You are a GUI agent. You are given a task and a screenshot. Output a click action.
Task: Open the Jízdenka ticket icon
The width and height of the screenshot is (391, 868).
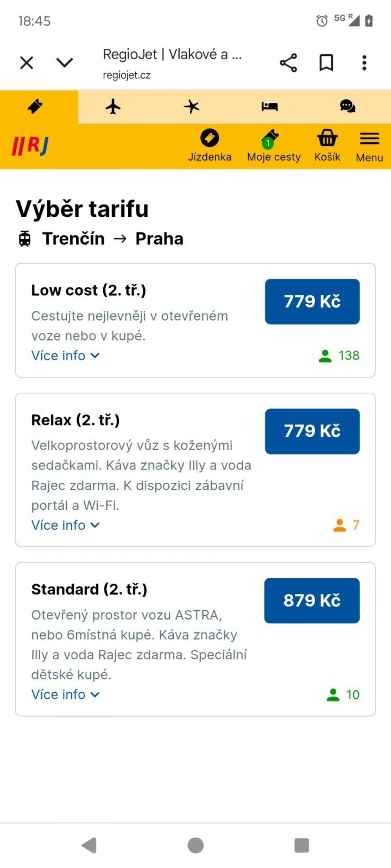pyautogui.click(x=210, y=146)
